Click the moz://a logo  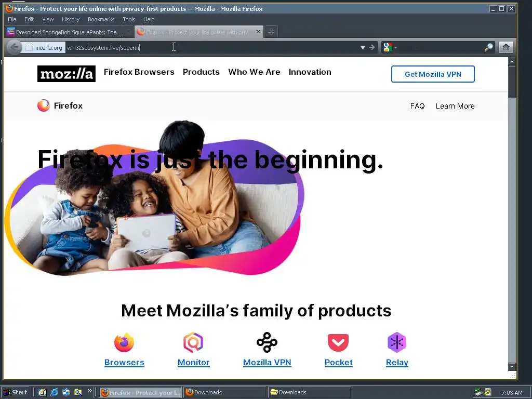point(66,74)
